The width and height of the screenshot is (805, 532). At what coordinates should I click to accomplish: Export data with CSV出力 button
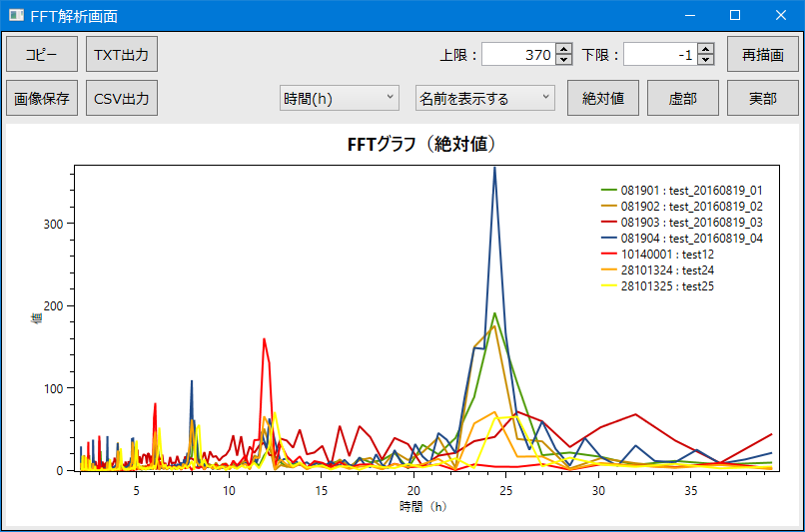[122, 98]
